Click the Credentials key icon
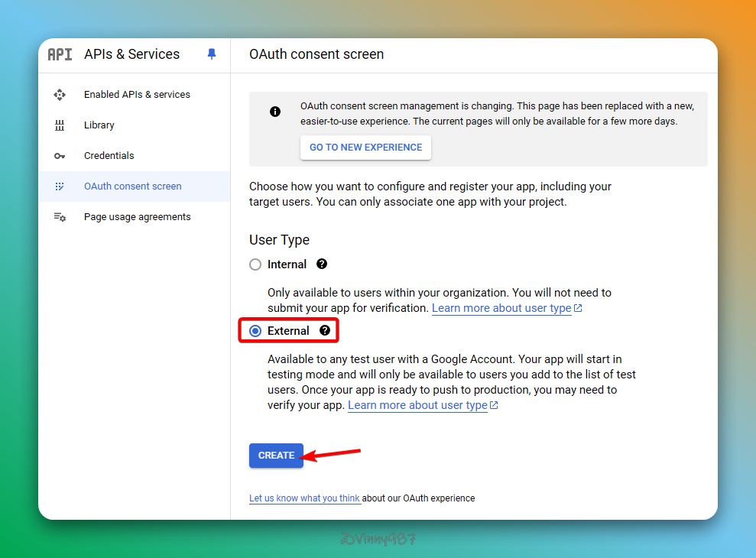The height and width of the screenshot is (558, 756). pyautogui.click(x=60, y=156)
